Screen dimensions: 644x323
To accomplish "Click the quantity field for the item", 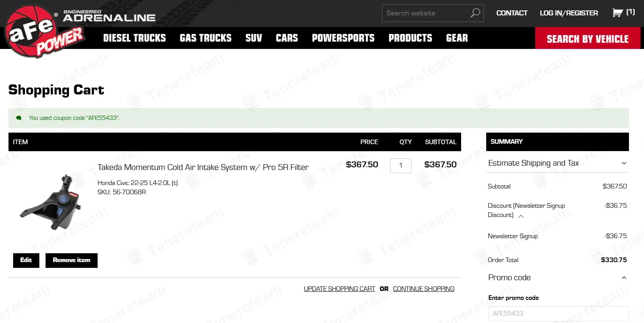I will coord(401,165).
